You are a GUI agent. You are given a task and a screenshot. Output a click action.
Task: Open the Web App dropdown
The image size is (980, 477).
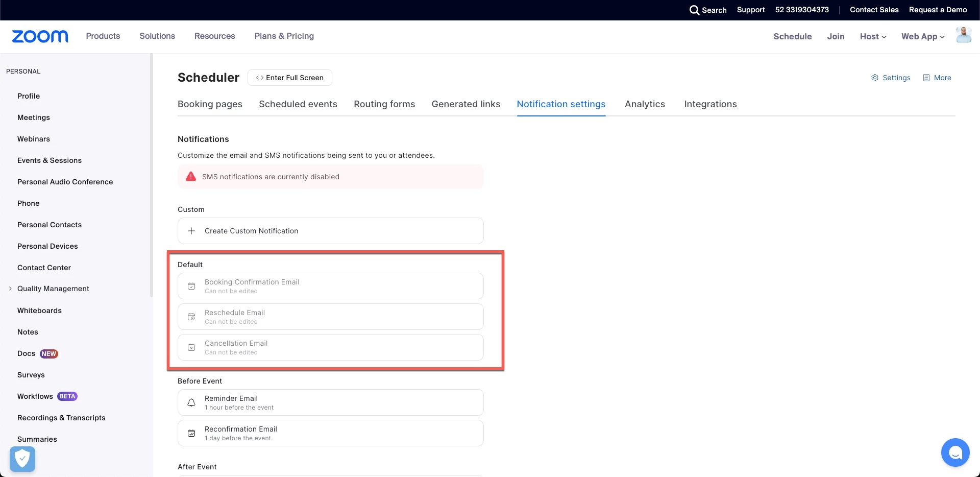point(923,36)
